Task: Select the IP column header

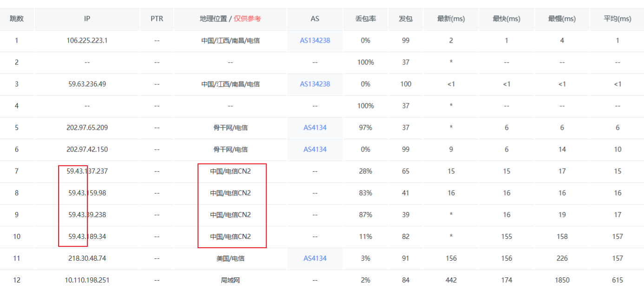Action: coord(87,19)
